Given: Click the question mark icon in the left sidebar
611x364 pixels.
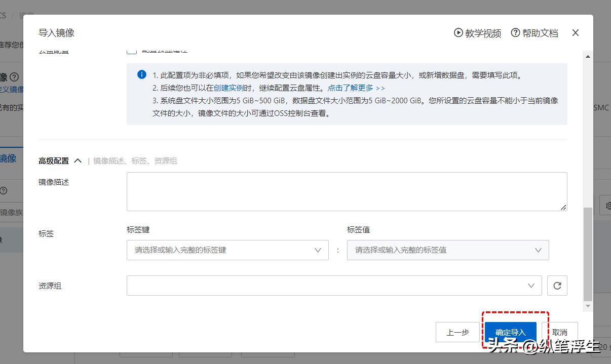Looking at the screenshot, I should pos(4,191).
